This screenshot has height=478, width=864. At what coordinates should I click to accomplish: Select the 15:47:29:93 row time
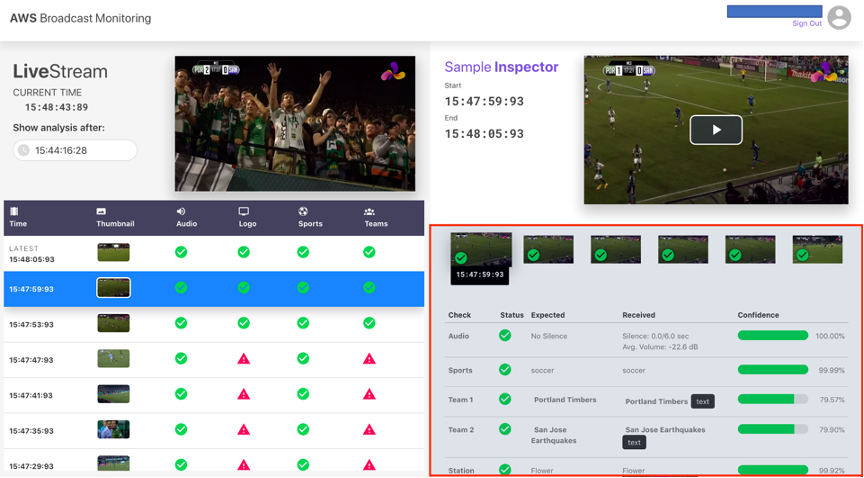(31, 466)
